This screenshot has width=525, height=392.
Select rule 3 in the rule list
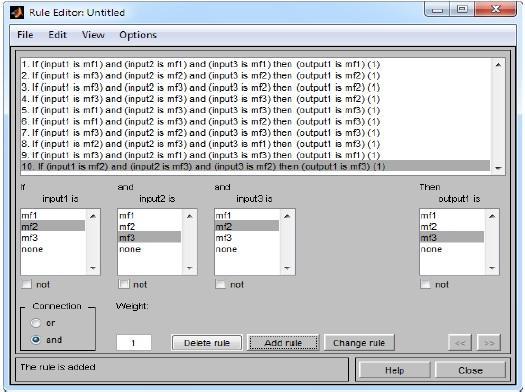(x=256, y=88)
